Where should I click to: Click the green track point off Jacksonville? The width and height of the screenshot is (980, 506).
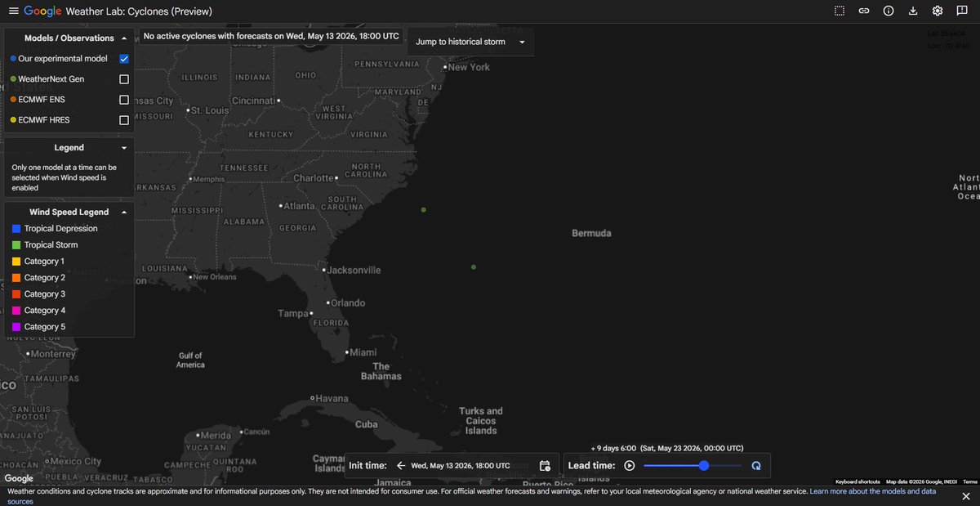[x=474, y=267]
